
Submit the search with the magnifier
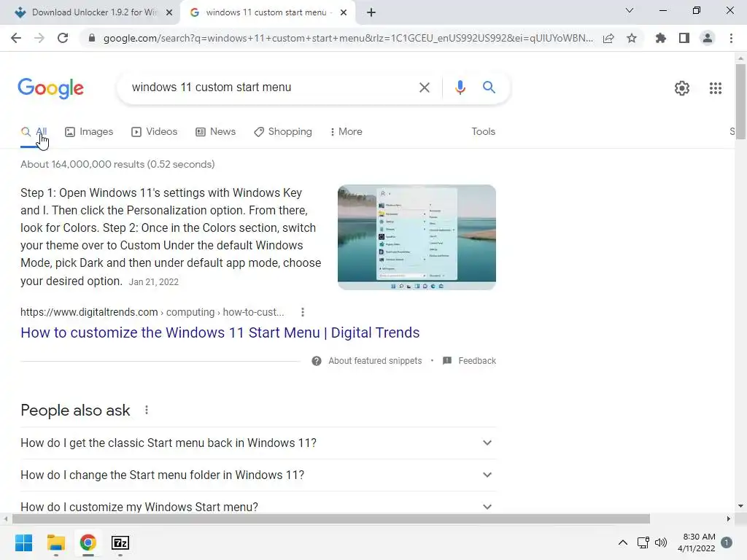[489, 87]
